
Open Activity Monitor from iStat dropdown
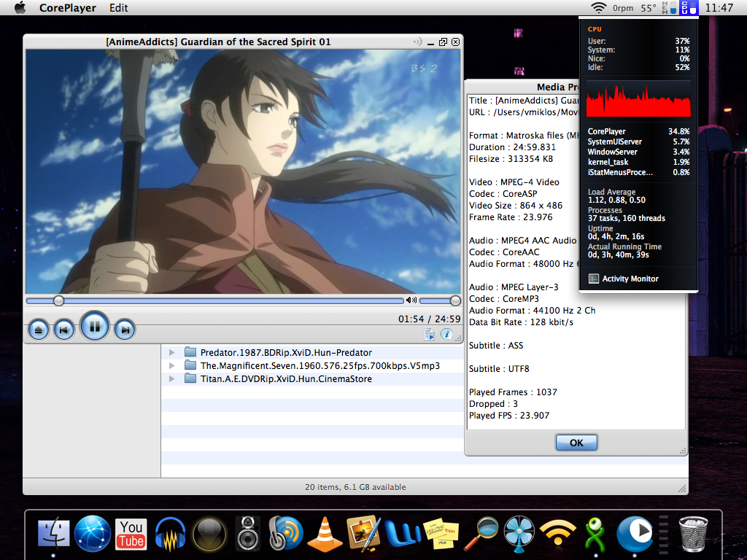pyautogui.click(x=624, y=279)
